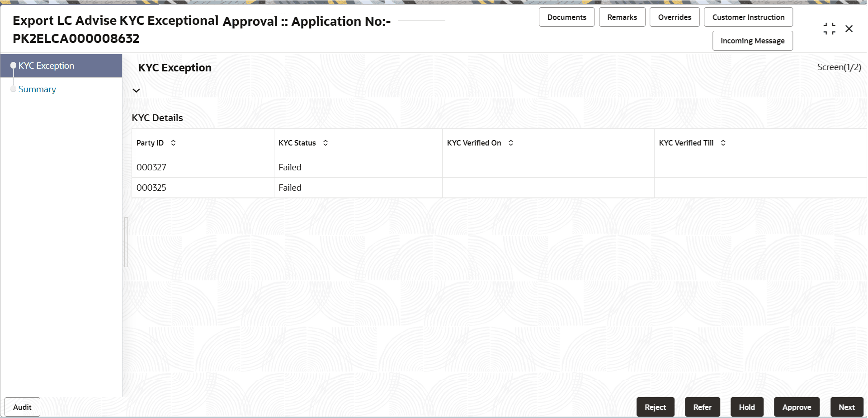
Task: Sort by the KYC Verified Till column
Action: pyautogui.click(x=723, y=142)
